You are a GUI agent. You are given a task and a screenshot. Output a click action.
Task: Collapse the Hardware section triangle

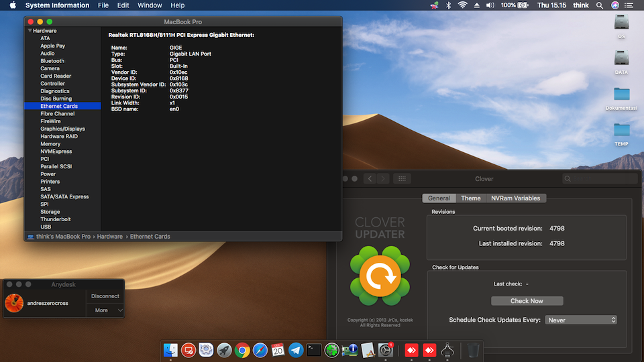pyautogui.click(x=30, y=31)
